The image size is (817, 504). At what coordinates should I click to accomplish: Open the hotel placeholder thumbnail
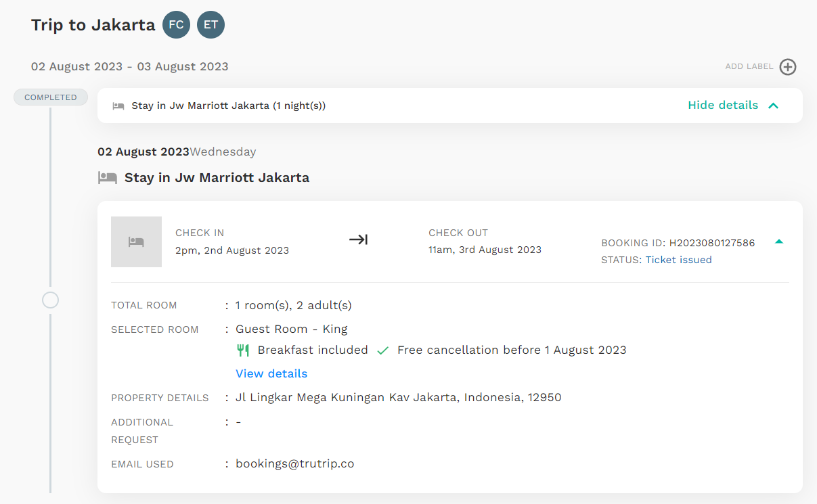click(x=136, y=242)
